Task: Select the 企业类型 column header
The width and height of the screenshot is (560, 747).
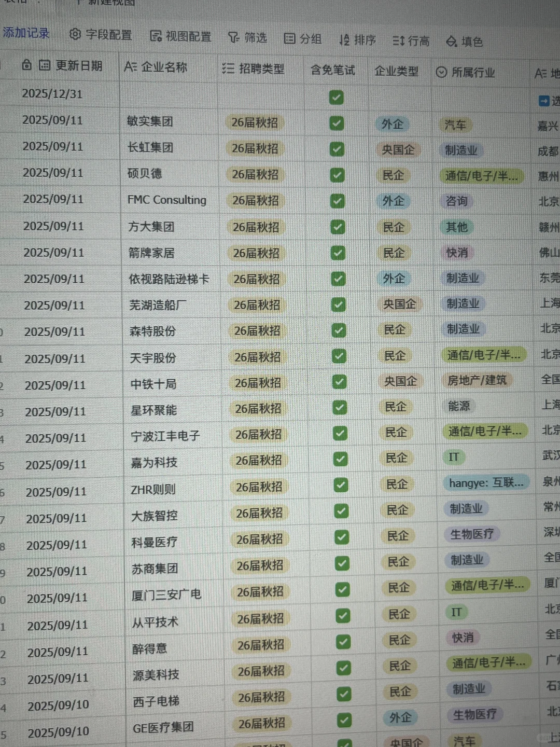Action: pos(396,71)
